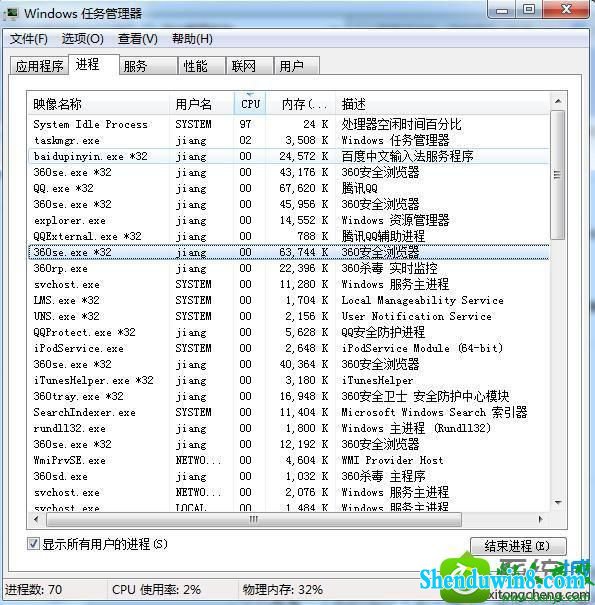This screenshot has height=605, width=595.
Task: Select 360se.exe row using 43,176 K
Action: click(x=288, y=172)
